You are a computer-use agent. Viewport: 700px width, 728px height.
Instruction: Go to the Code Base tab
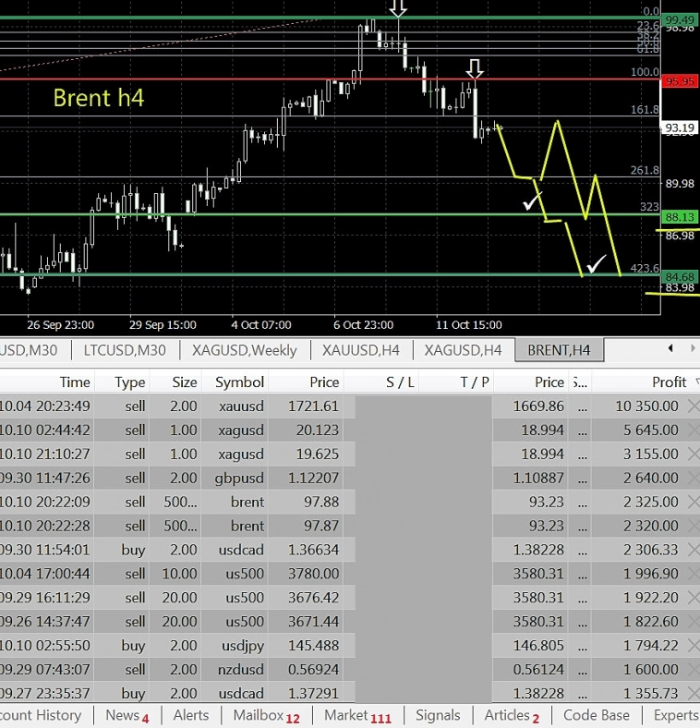[596, 715]
